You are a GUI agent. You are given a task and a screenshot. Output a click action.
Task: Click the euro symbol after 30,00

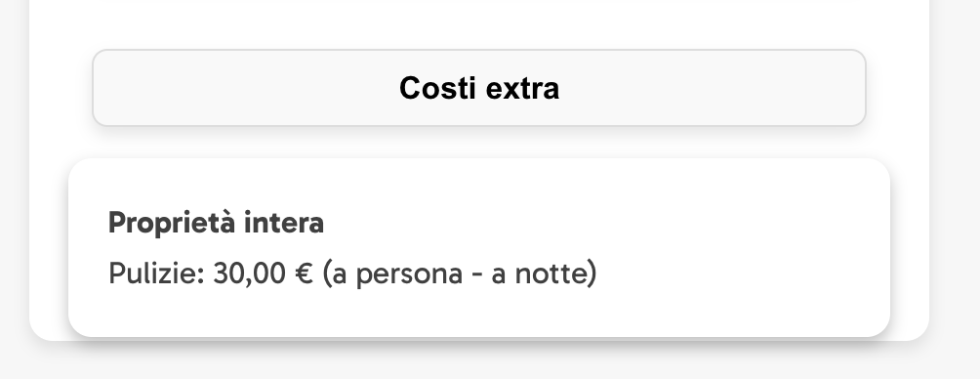pyautogui.click(x=304, y=274)
